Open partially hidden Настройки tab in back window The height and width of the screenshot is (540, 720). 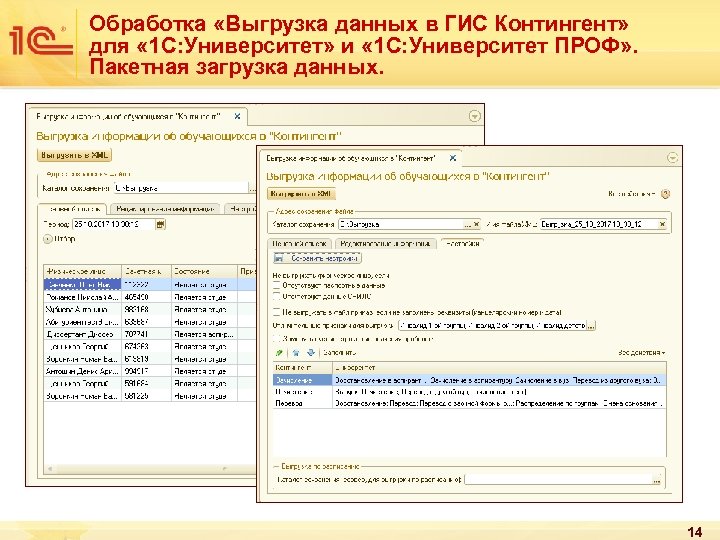[x=241, y=209]
